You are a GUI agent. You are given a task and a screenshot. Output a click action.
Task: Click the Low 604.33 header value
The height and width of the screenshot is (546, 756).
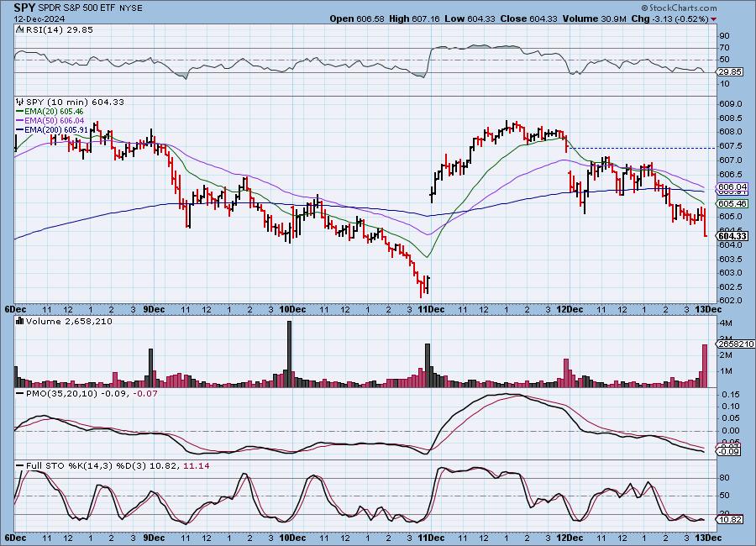[470, 18]
